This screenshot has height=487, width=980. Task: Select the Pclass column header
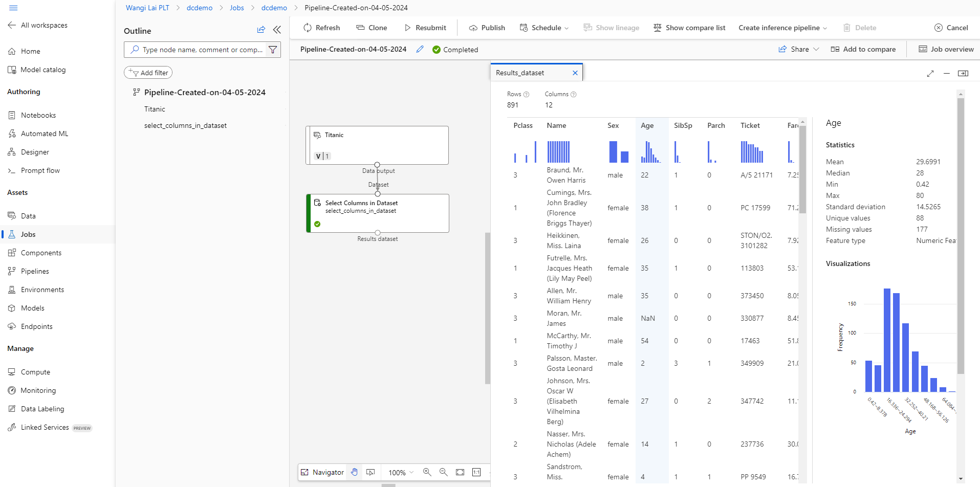[x=523, y=125]
